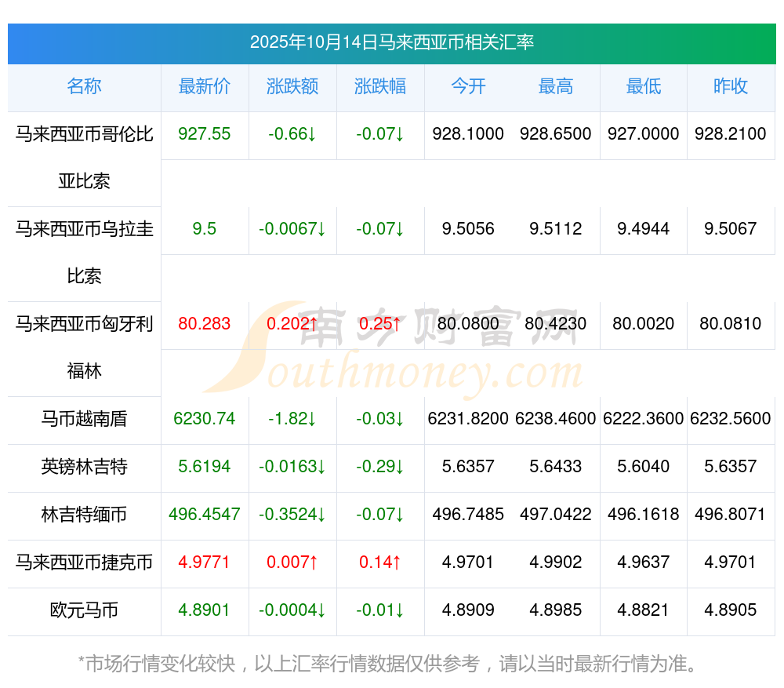Click the disclaimer text at the bottom
784x688 pixels.
387,664
